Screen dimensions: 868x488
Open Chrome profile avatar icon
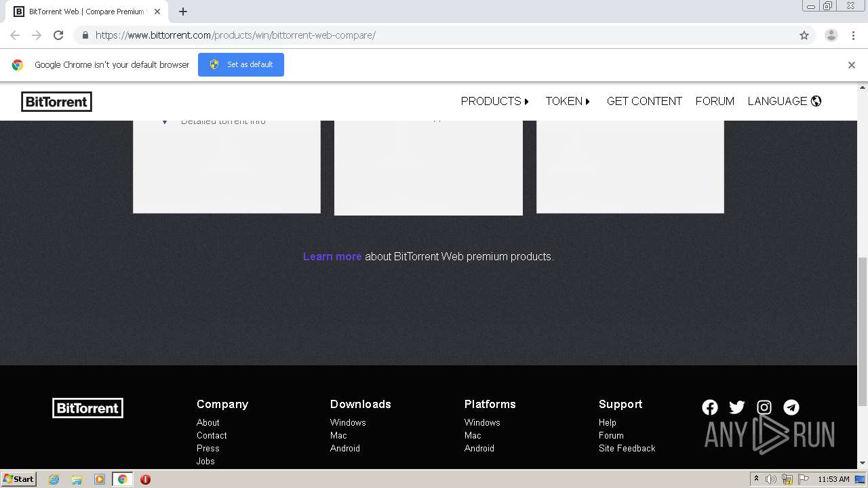tap(831, 35)
